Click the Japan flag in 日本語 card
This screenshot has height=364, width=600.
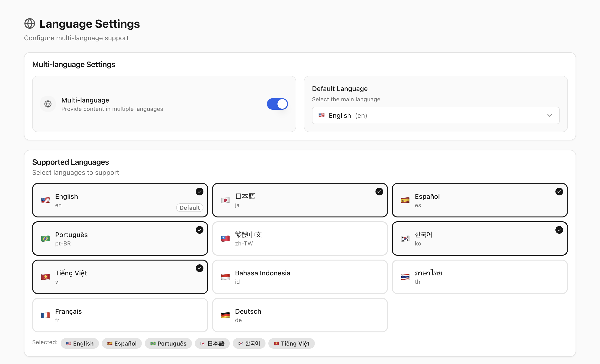click(x=225, y=200)
